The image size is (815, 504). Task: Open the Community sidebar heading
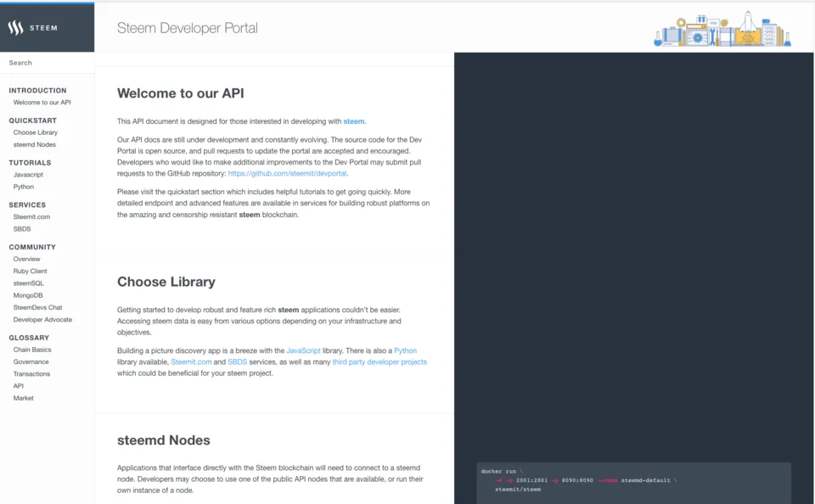point(32,247)
